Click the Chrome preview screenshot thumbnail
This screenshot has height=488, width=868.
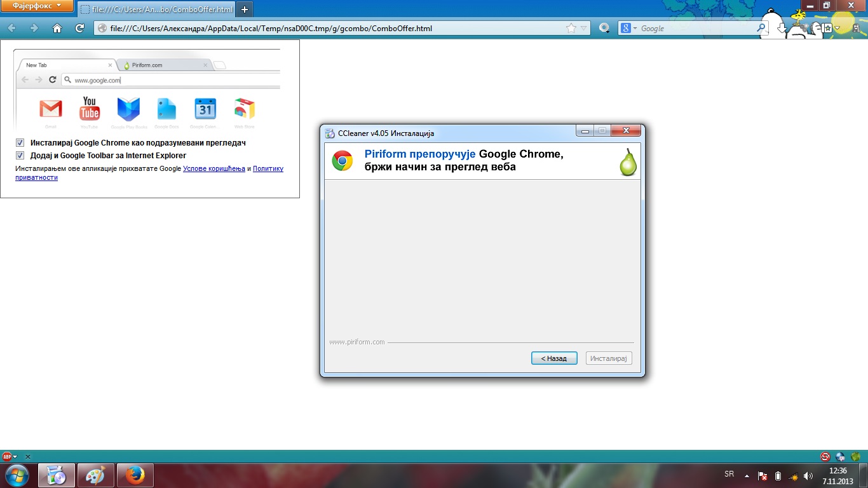(147, 89)
